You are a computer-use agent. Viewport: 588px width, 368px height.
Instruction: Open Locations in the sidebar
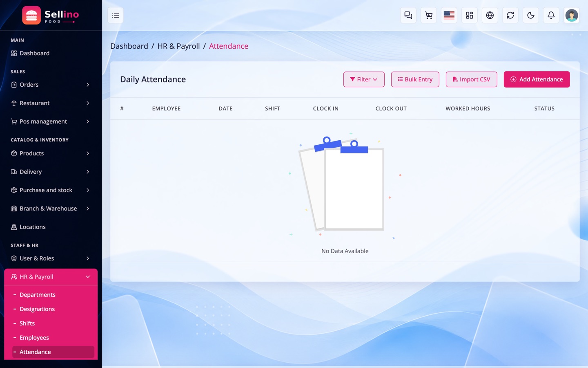tap(51, 227)
